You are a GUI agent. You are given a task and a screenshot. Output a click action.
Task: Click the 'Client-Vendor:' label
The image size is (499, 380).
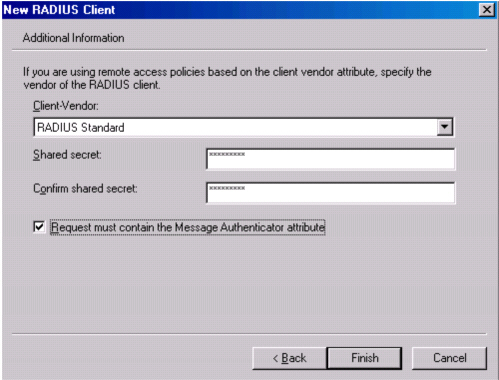[x=66, y=106]
